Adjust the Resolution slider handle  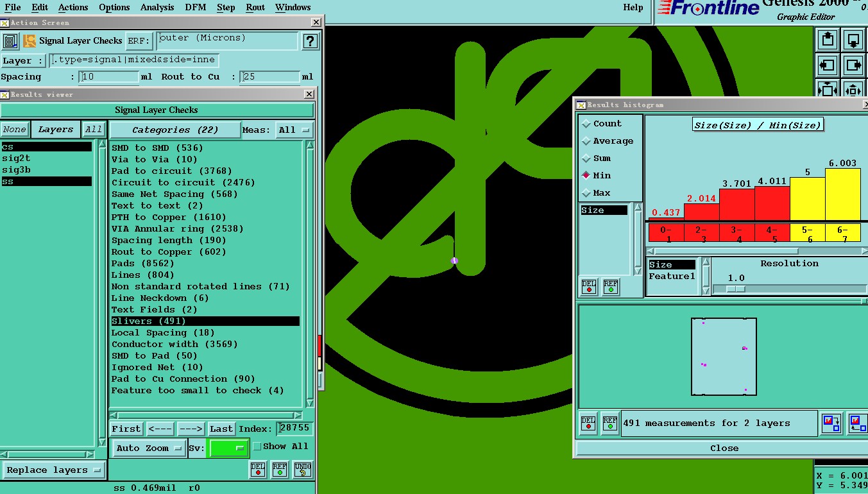(x=736, y=289)
